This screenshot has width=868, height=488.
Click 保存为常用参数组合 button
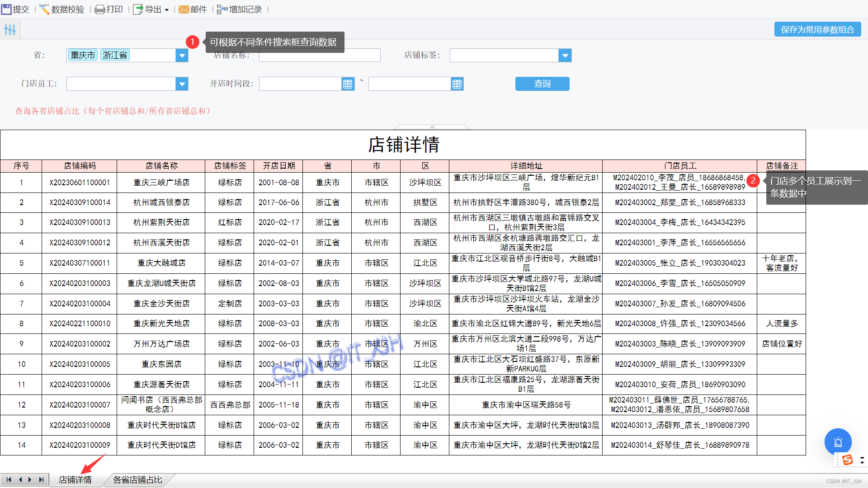817,30
